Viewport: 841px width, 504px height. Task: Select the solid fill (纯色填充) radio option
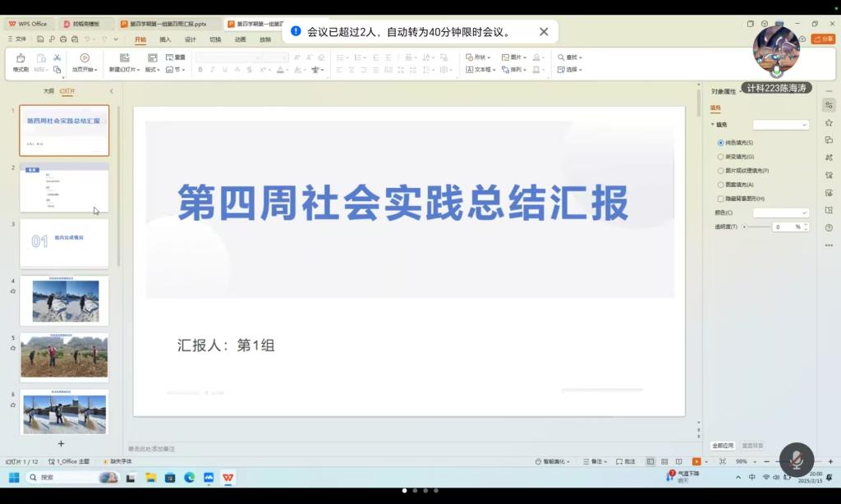click(720, 143)
